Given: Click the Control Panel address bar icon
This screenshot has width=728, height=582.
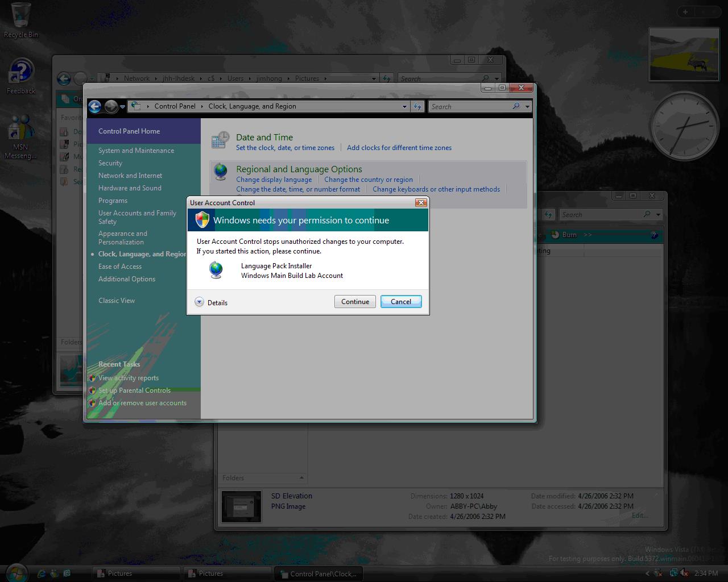Looking at the screenshot, I should click(x=135, y=106).
